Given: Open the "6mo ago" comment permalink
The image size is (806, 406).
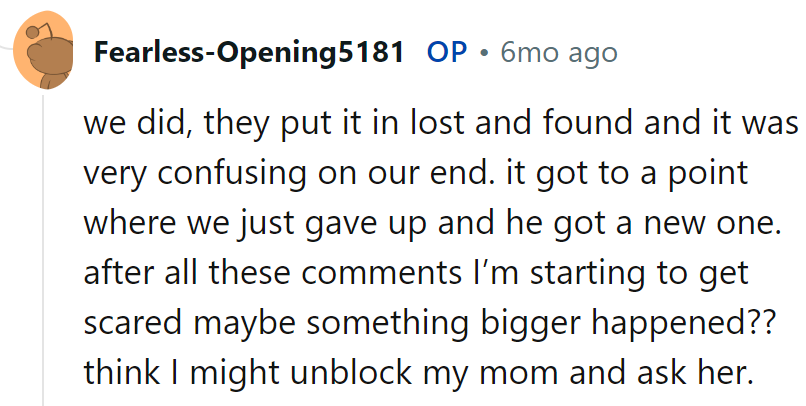Looking at the screenshot, I should (559, 53).
